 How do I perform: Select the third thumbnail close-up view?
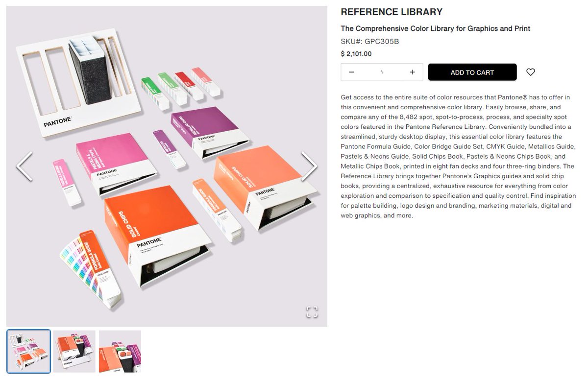[x=120, y=352]
